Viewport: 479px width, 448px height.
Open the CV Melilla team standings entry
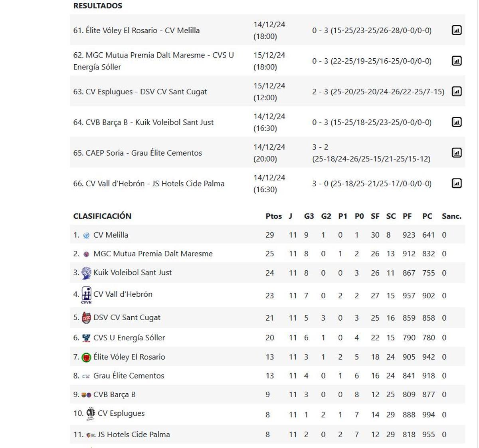tap(111, 235)
